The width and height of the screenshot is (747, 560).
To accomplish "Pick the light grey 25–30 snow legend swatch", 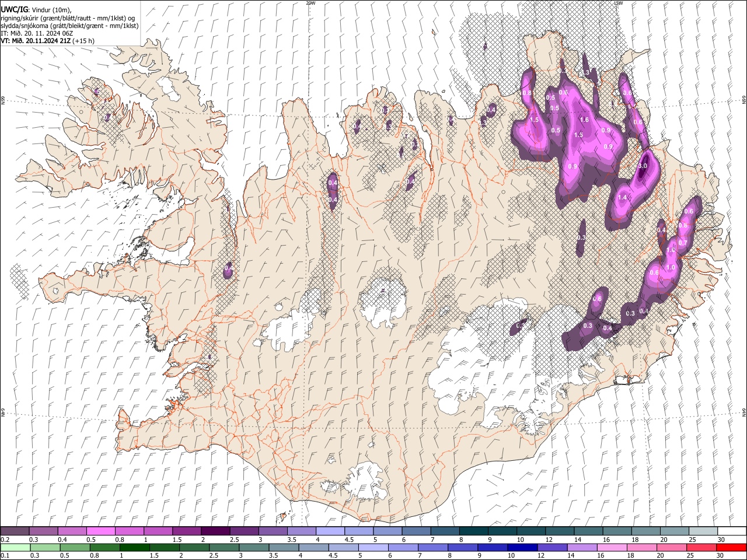I will pos(703,531).
